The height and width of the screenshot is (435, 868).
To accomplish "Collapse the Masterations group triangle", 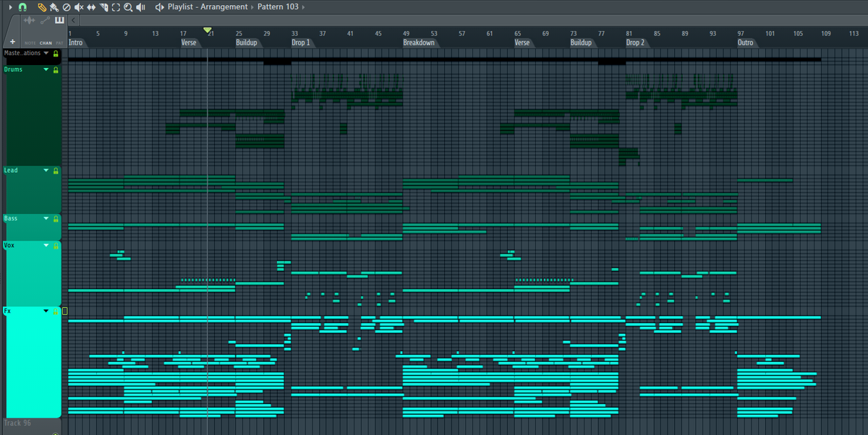I will coord(46,53).
